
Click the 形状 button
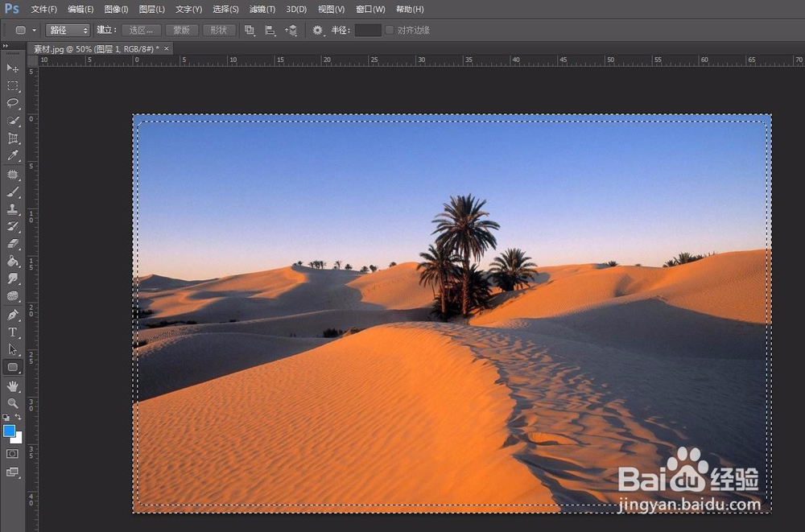(x=219, y=31)
